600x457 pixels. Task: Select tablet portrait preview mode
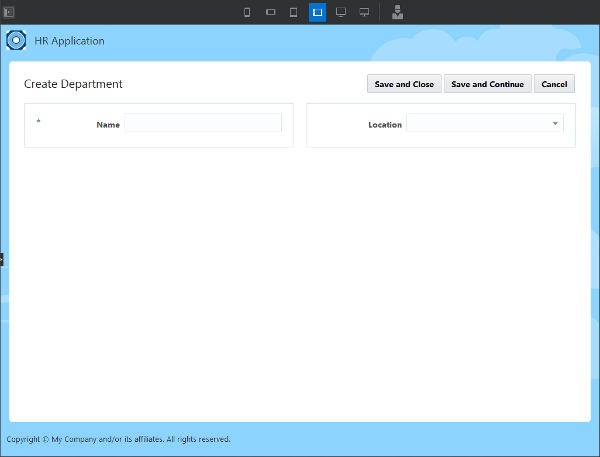(x=293, y=12)
